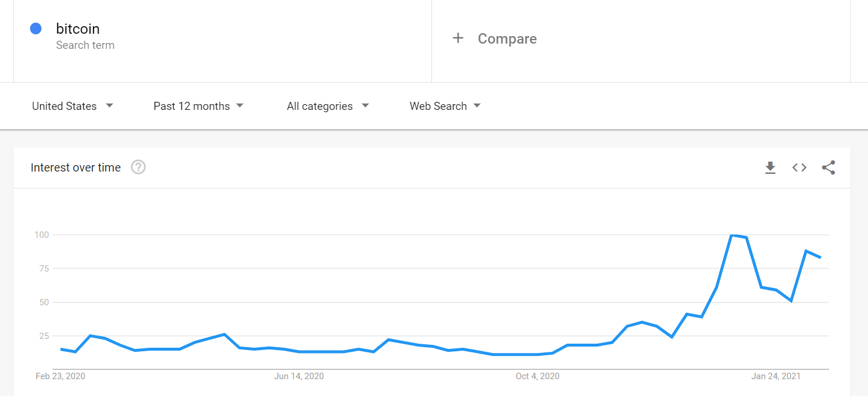Click the blue dot next to bitcoin

[x=36, y=28]
